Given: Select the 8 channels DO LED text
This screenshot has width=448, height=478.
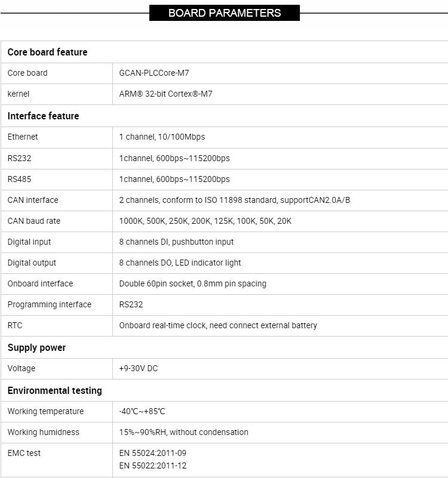Looking at the screenshot, I should (x=180, y=263).
